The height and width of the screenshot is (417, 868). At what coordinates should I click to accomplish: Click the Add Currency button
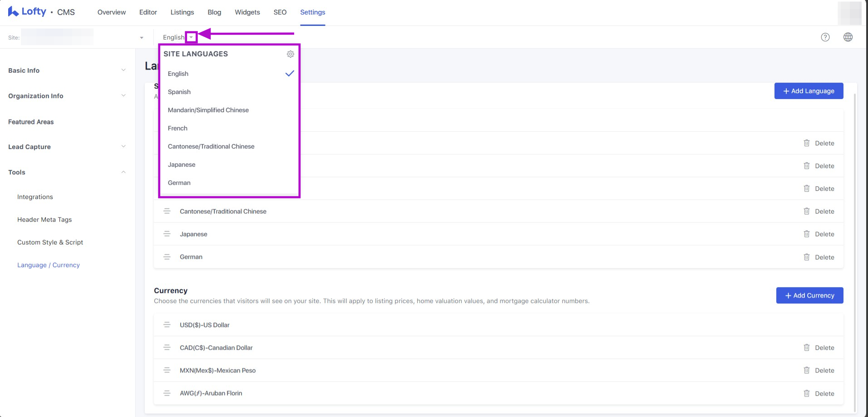point(809,295)
